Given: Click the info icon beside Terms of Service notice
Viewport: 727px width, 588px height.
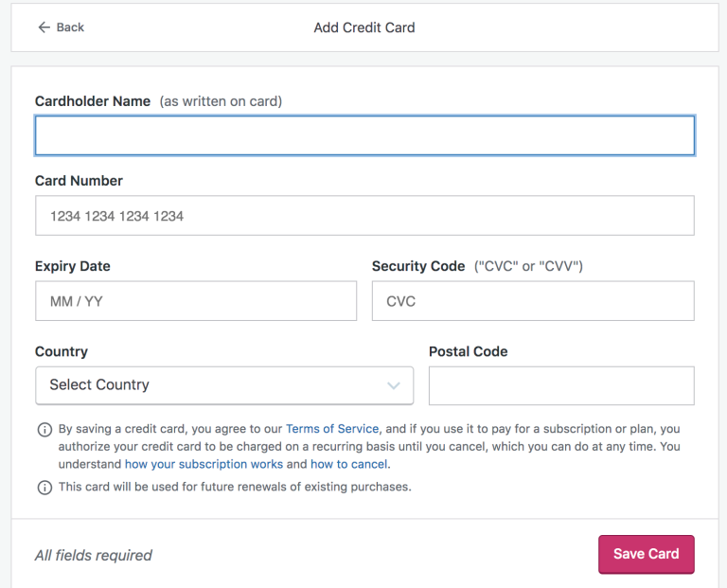Looking at the screenshot, I should pyautogui.click(x=44, y=430).
